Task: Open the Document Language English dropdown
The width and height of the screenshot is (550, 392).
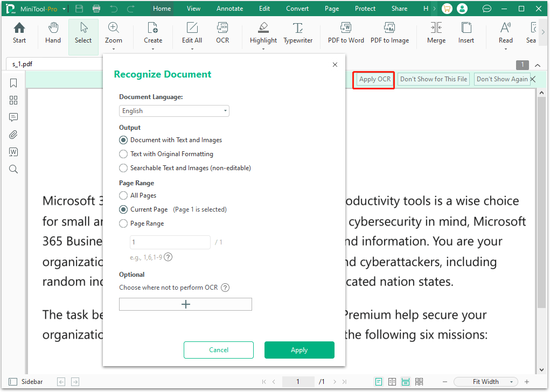Action: 174,111
